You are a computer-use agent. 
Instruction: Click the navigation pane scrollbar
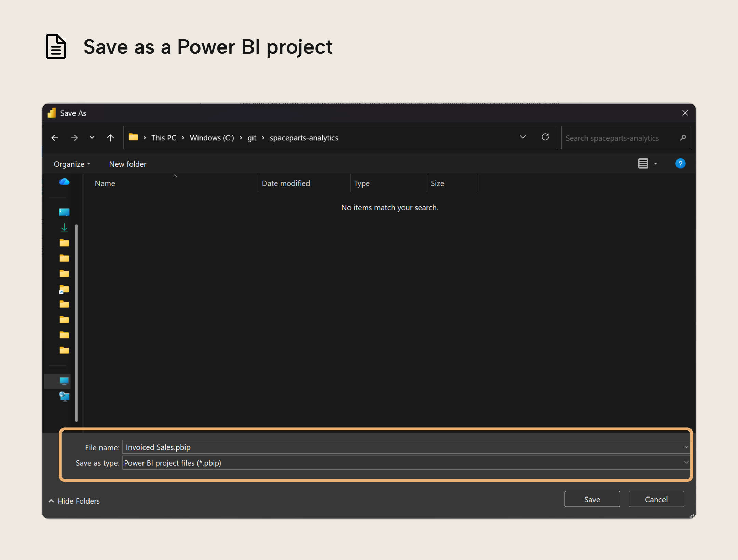pyautogui.click(x=76, y=323)
